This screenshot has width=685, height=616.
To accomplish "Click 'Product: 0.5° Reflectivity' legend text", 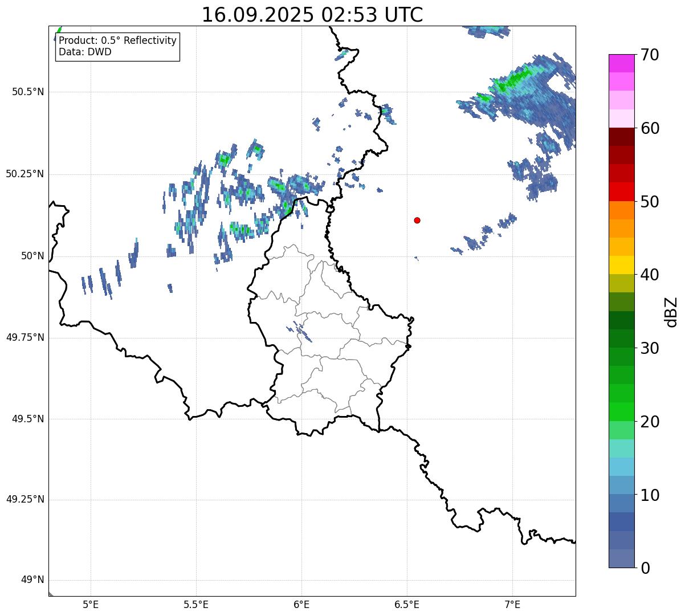I will coord(117,41).
